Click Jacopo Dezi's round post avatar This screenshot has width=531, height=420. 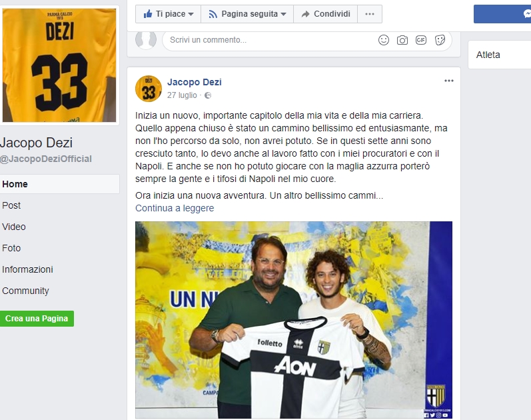pos(149,89)
